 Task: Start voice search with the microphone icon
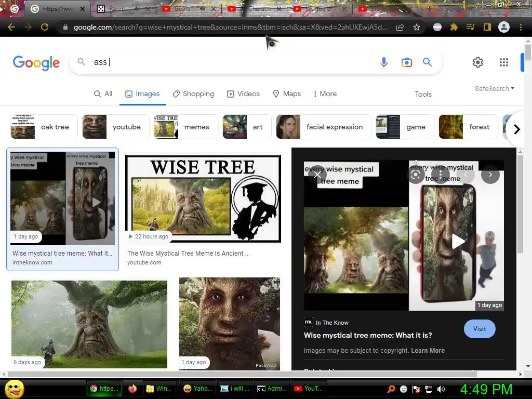384,62
